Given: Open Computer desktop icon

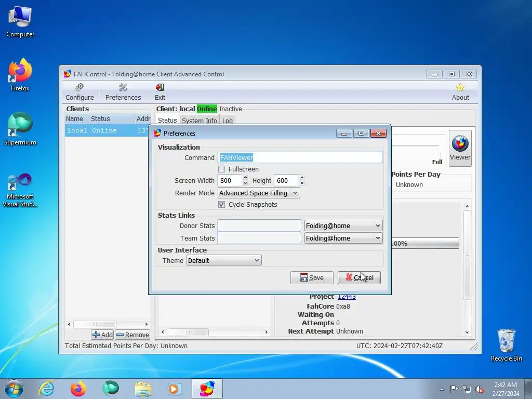Looking at the screenshot, I should (x=20, y=22).
